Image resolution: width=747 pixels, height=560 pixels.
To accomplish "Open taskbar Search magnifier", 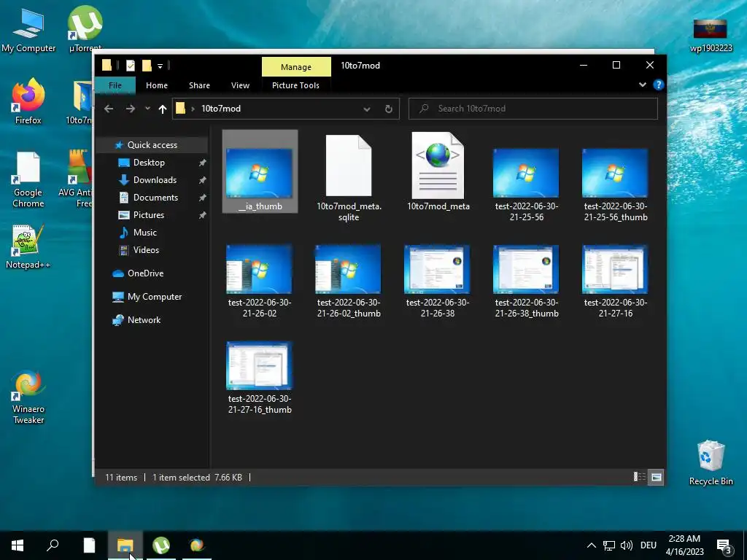I will (x=53, y=545).
